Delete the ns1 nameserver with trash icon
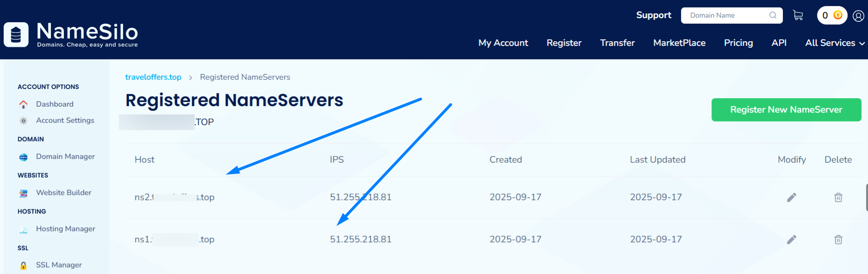868x274 pixels. pos(838,240)
